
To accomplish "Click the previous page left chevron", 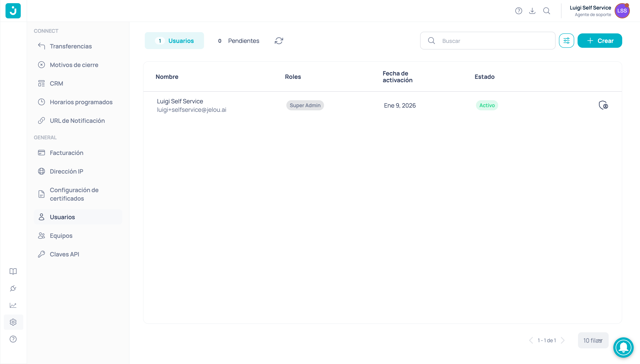I will 531,340.
